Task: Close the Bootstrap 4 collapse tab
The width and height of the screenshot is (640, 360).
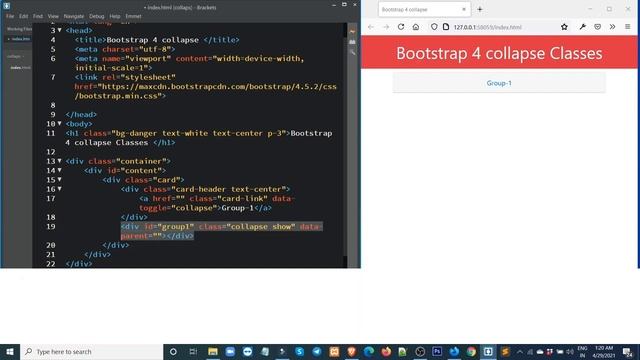Action: click(x=464, y=9)
